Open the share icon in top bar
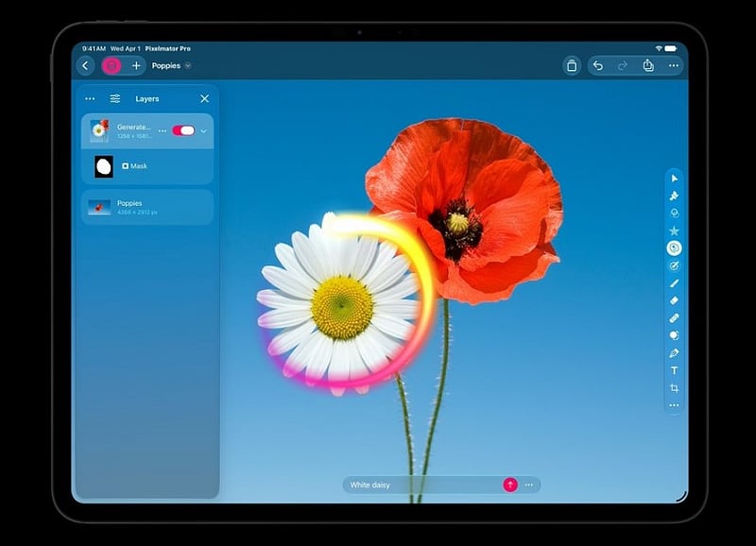This screenshot has width=756, height=546. tap(648, 65)
